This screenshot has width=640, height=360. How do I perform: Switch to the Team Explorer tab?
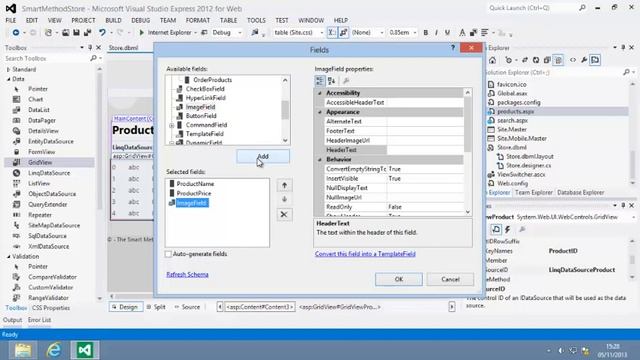(x=533, y=193)
